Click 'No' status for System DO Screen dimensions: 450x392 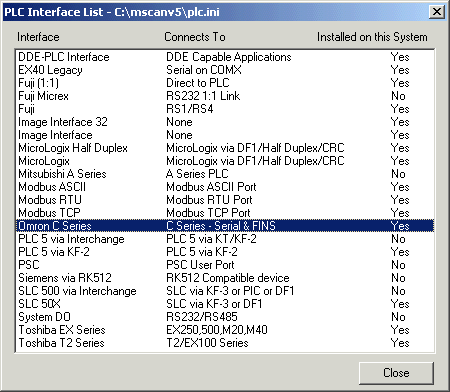point(398,317)
